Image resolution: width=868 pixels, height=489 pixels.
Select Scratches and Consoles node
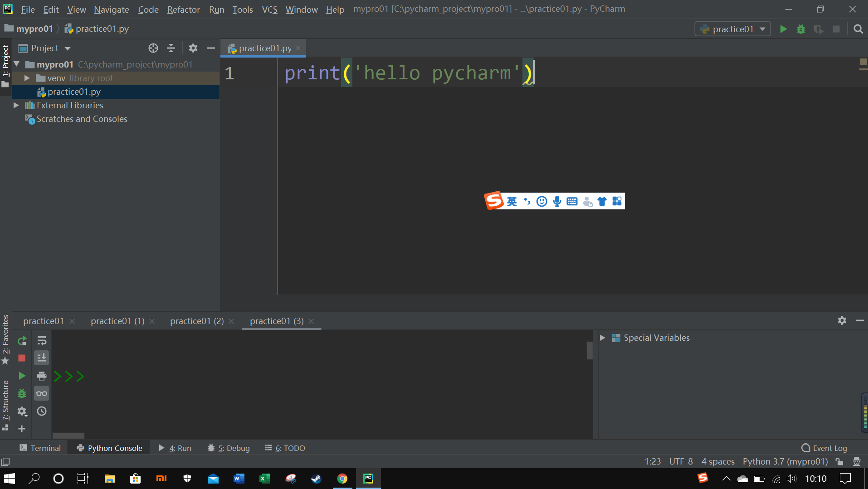[82, 119]
